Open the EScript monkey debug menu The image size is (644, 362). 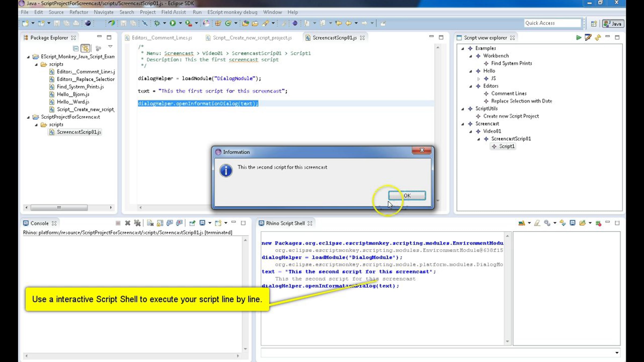click(232, 12)
